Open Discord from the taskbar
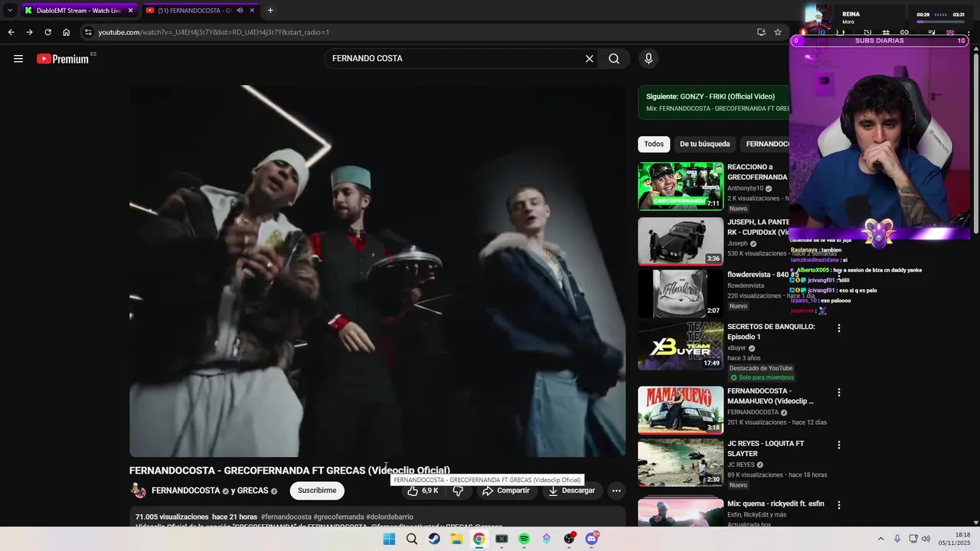Image resolution: width=980 pixels, height=551 pixels. [591, 539]
